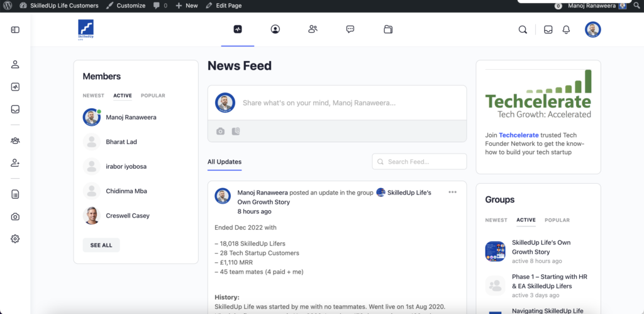Switch Groups widget to Popular tab
This screenshot has width=644, height=314.
[557, 220]
